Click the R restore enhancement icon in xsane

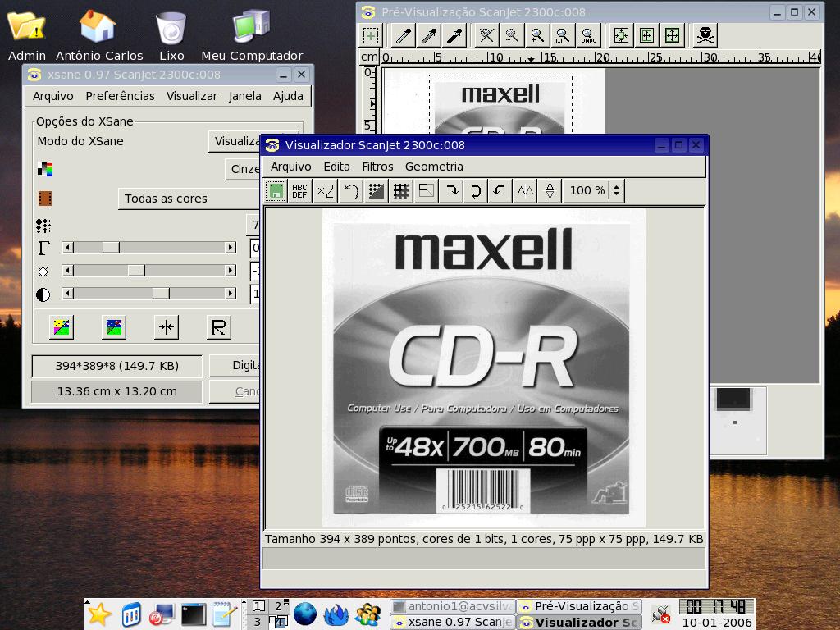[x=218, y=326]
